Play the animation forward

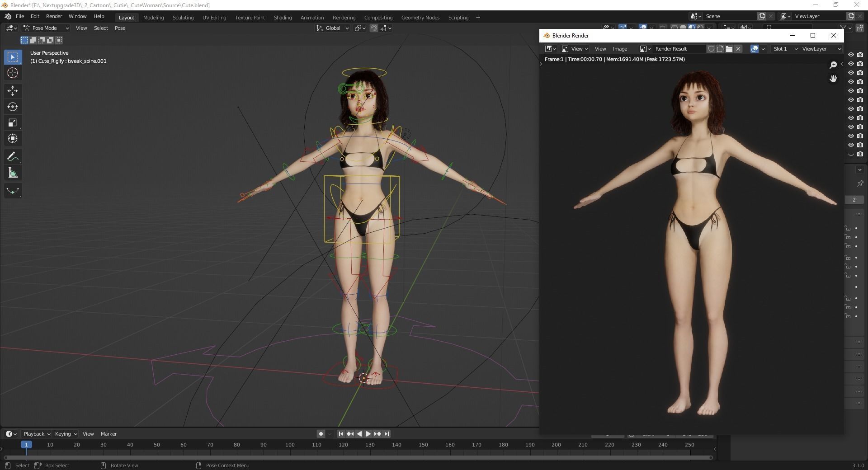tap(368, 434)
